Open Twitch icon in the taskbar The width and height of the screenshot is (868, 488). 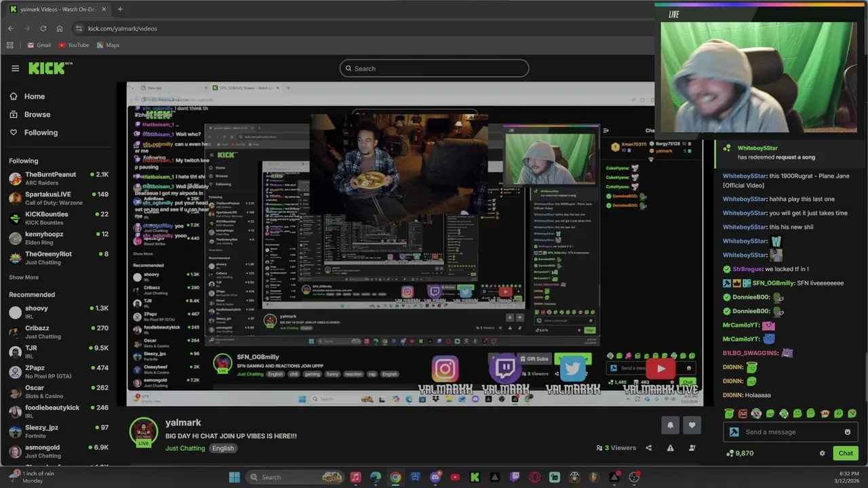(515, 477)
